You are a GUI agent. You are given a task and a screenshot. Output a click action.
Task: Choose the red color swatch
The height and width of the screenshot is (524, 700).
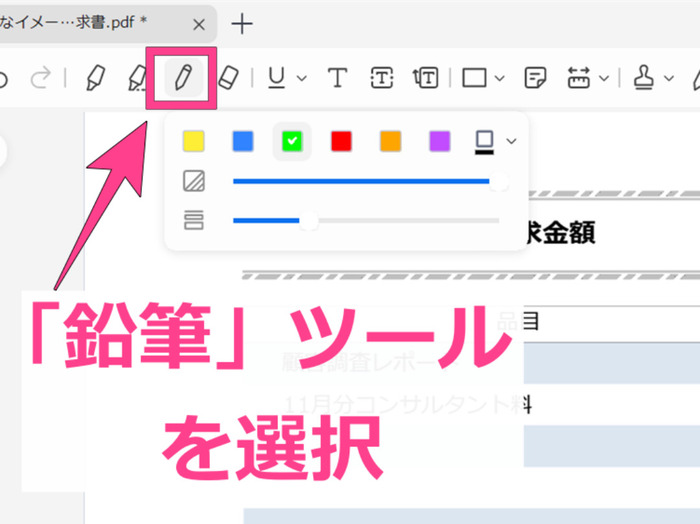[341, 141]
